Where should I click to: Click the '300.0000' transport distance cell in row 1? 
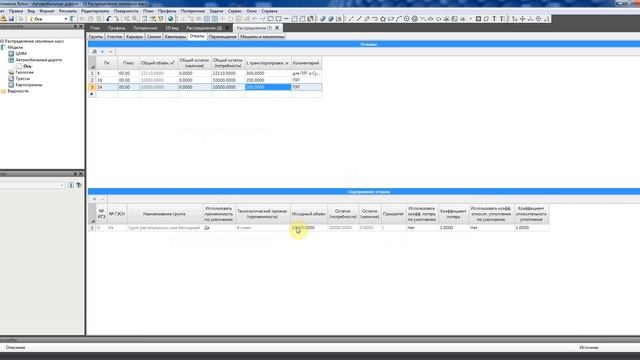click(268, 73)
